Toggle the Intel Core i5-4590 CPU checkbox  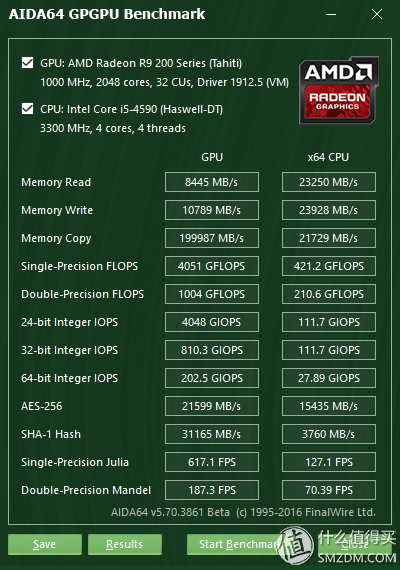28,109
